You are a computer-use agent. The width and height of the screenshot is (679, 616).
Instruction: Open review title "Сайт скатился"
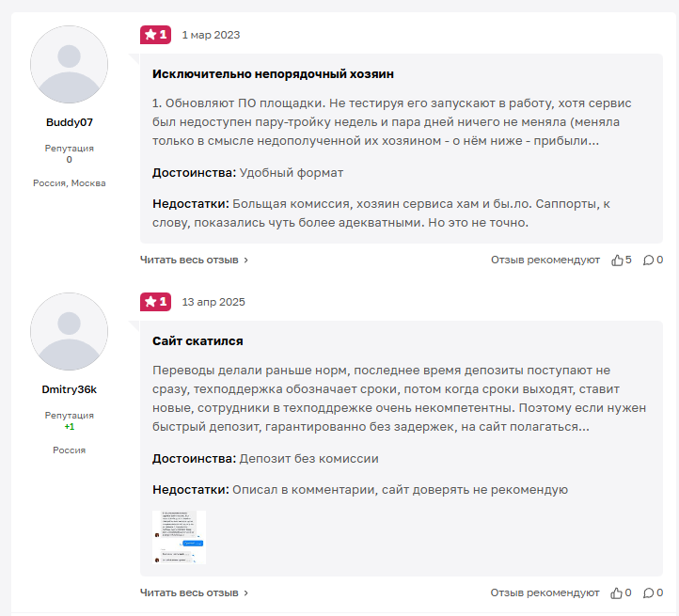click(197, 340)
